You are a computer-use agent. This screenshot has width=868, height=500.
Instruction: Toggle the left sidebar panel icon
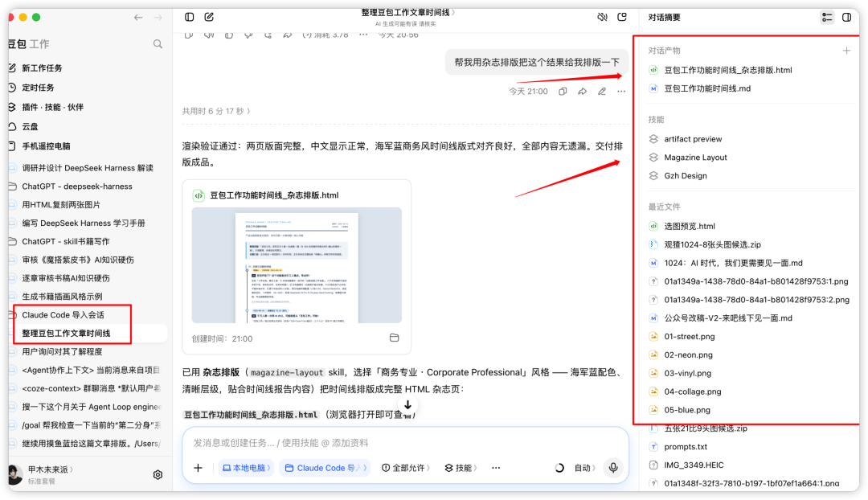pos(190,17)
